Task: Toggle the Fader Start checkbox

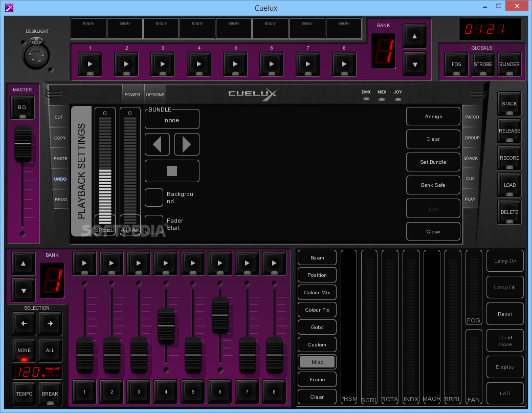Action: click(154, 224)
